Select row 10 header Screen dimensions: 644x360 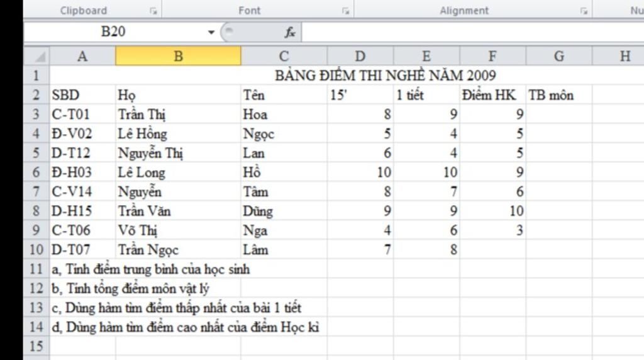point(36,249)
